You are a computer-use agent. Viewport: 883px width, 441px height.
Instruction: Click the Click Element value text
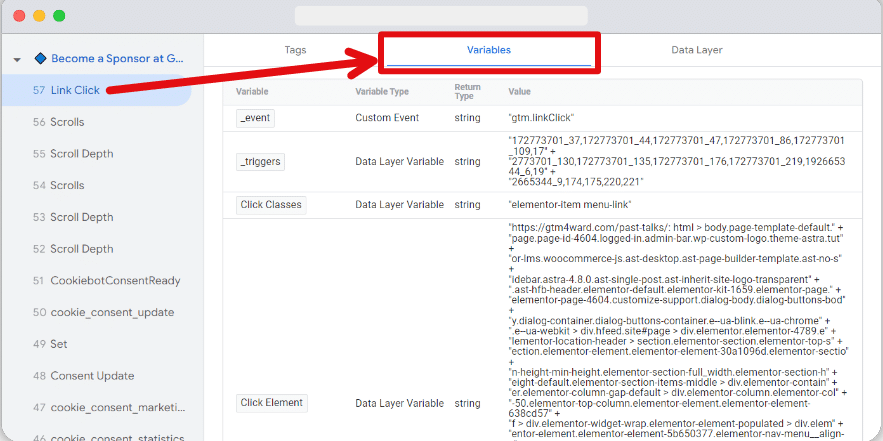point(679,331)
